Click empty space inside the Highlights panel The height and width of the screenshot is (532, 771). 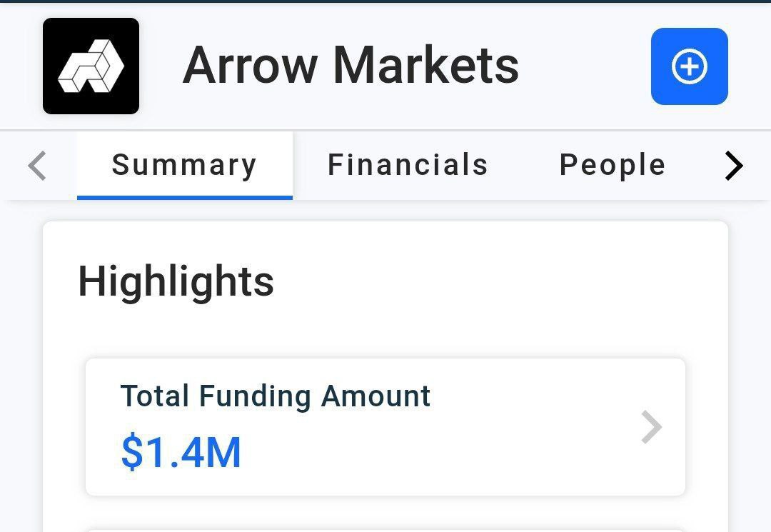(x=500, y=286)
